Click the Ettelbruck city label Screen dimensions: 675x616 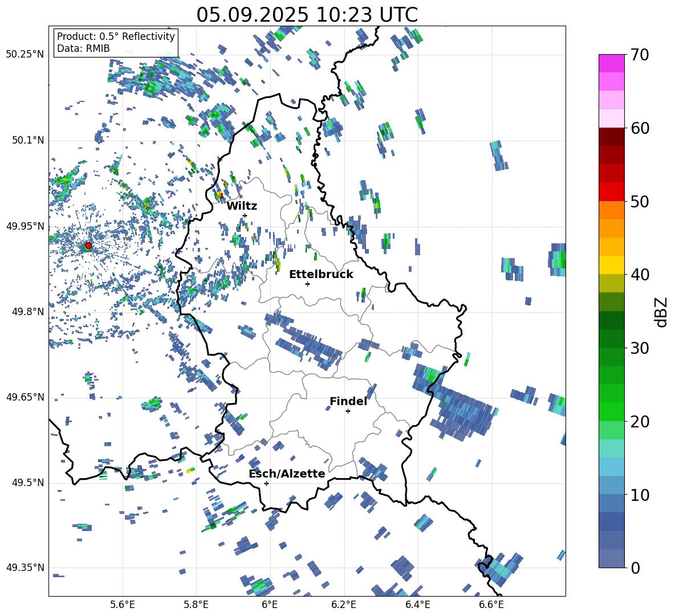(321, 275)
